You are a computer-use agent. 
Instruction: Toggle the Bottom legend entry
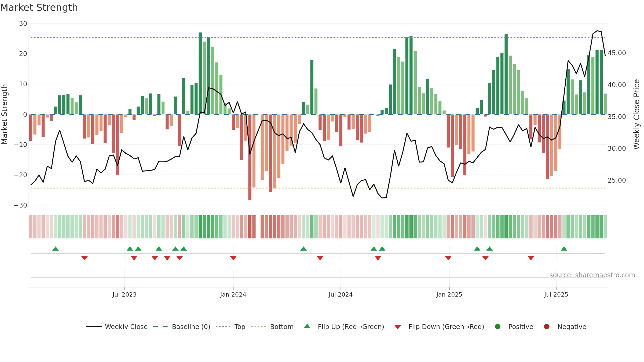[272, 327]
